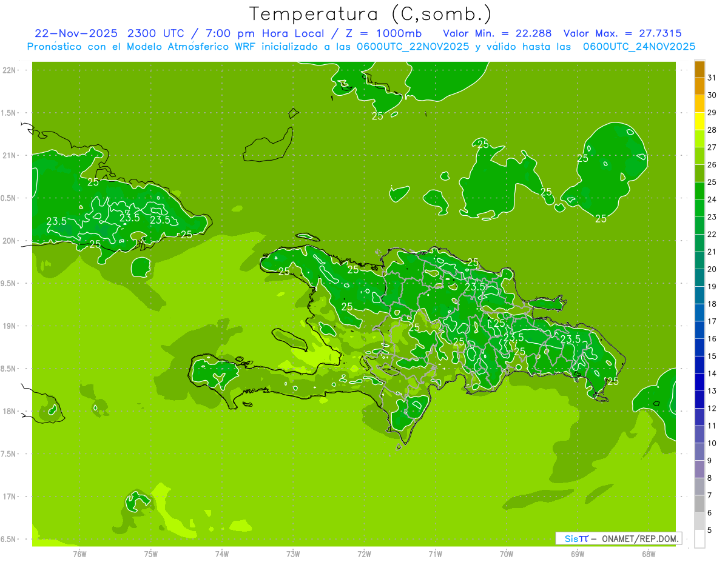
Task: Pick the dark blue swatch between 13 and 14
Action: 700,383
